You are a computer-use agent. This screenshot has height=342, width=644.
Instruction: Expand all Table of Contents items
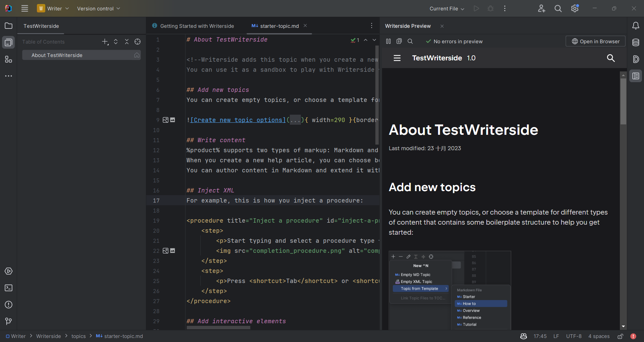[116, 42]
